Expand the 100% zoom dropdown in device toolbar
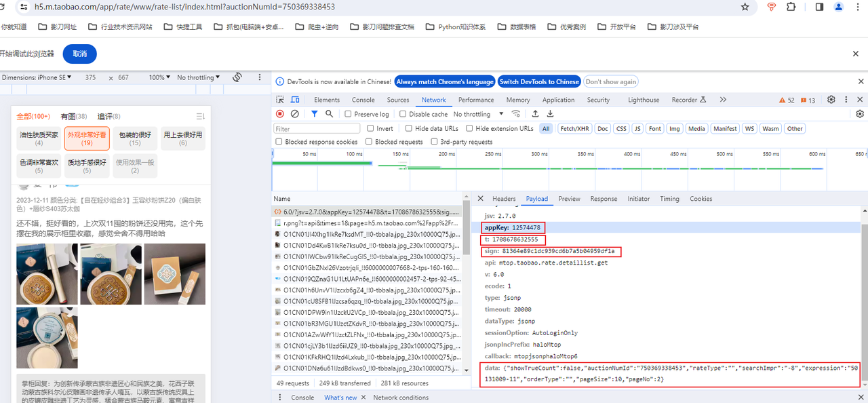The image size is (868, 403). pyautogui.click(x=159, y=77)
